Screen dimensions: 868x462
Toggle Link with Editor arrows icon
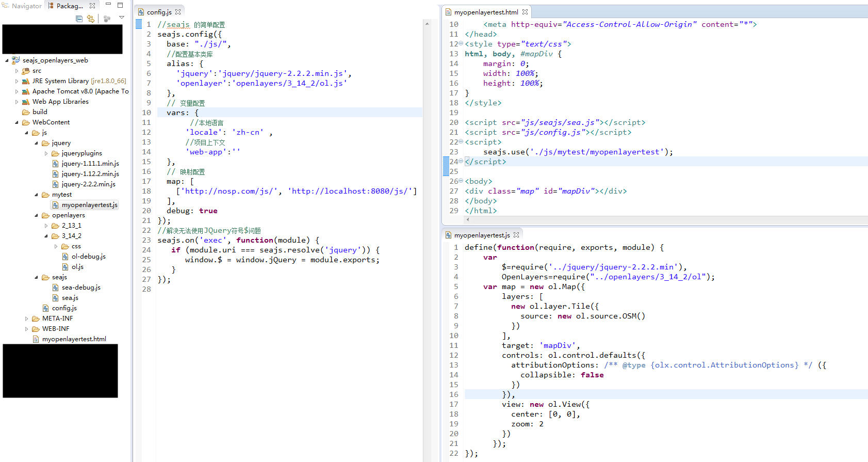pyautogui.click(x=91, y=19)
